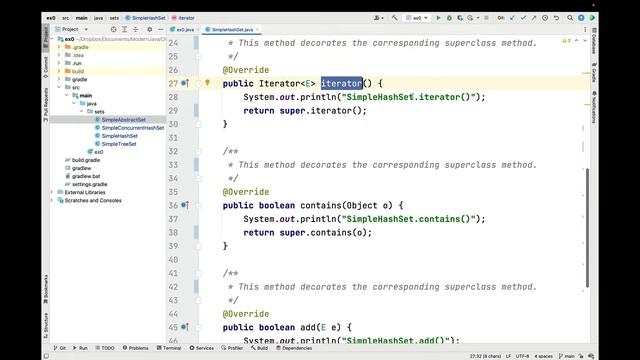Screen dimensions: 640x360
Task: Click the SimpleHashSet breadcrumb in navigation bar
Action: 145,18
